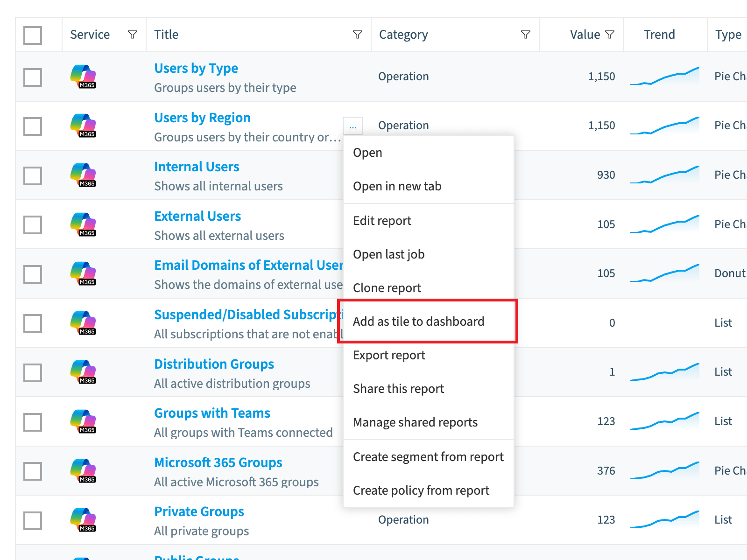This screenshot has height=560, width=747.
Task: Open the Internal Users report link
Action: pyautogui.click(x=197, y=167)
